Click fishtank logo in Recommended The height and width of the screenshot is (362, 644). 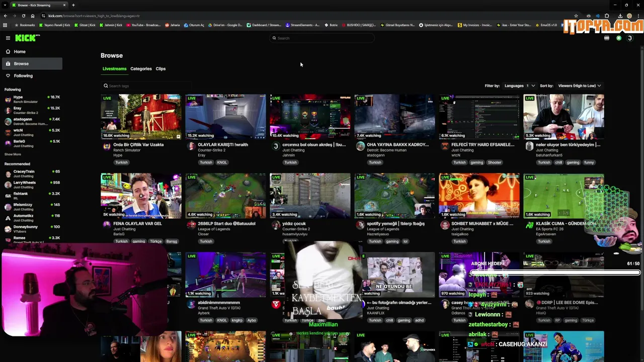(x=8, y=196)
